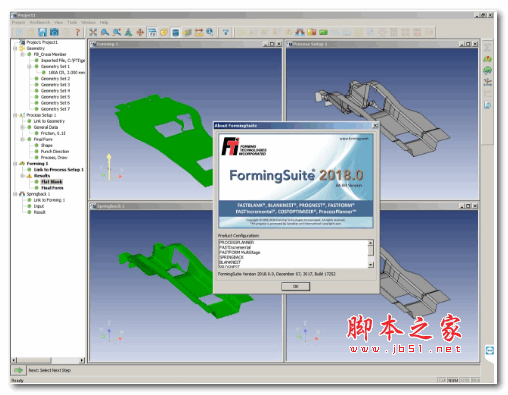Viewport: 508px width, 395px height.
Task: Click the info magnifier toolbar icon
Action: 210,32
